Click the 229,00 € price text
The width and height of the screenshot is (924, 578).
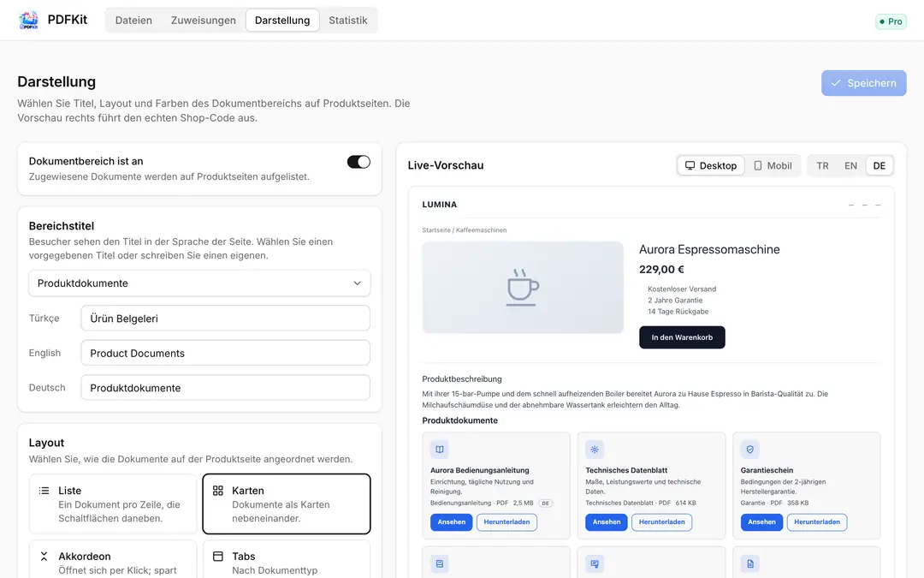click(x=661, y=270)
